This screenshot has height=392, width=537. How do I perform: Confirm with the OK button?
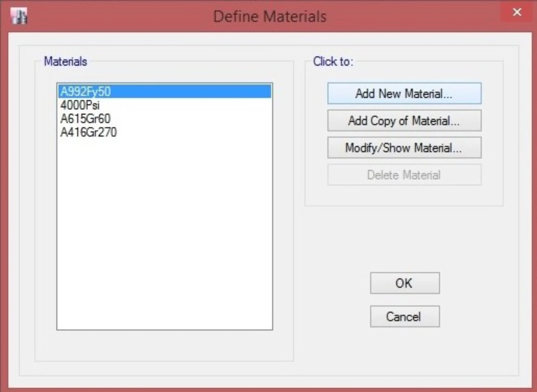click(405, 283)
